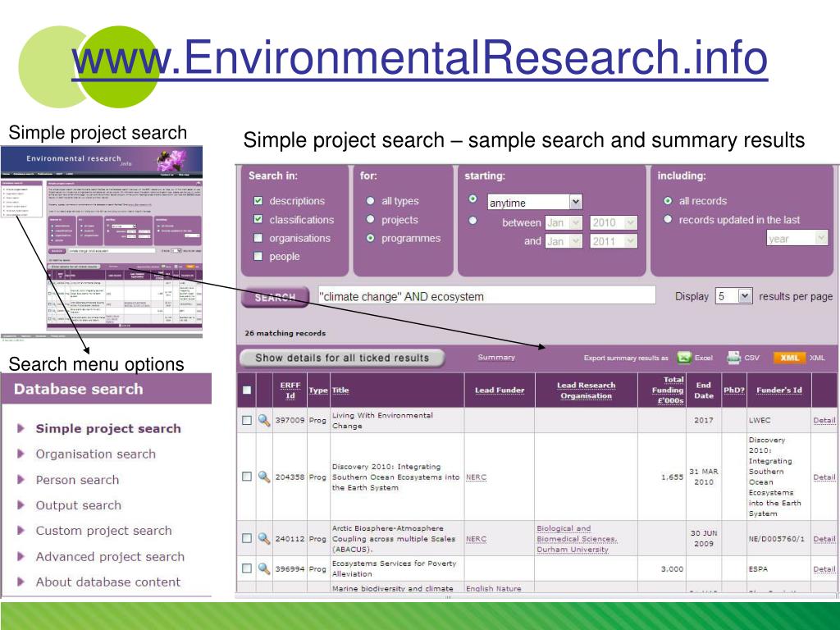Open Person search menu item
Image resolution: width=840 pixels, height=630 pixels.
point(77,479)
